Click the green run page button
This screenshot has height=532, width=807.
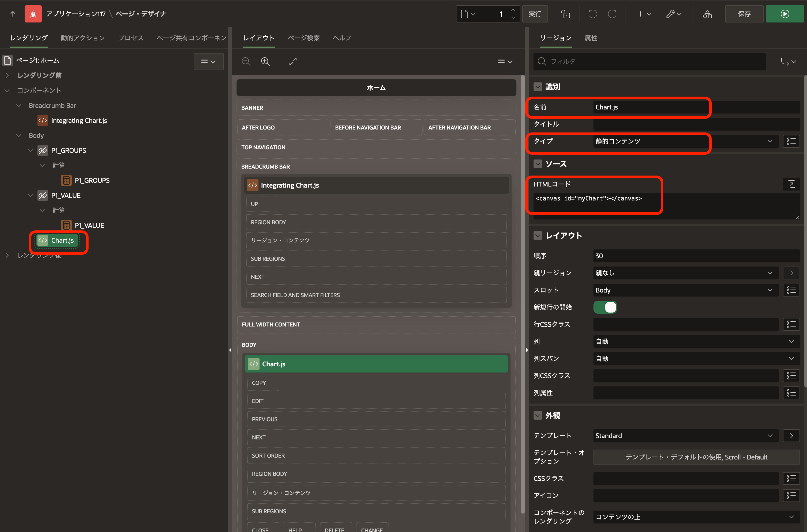click(785, 14)
